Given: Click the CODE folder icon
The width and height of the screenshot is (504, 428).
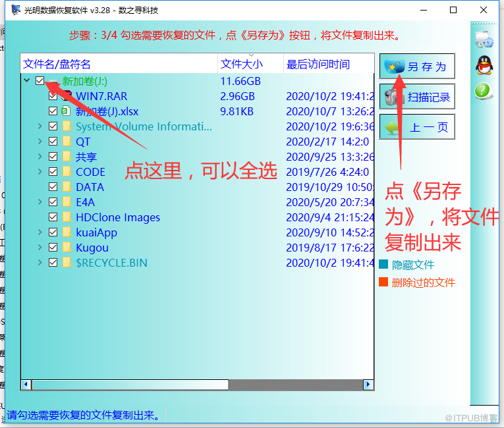Looking at the screenshot, I should click(x=67, y=172).
